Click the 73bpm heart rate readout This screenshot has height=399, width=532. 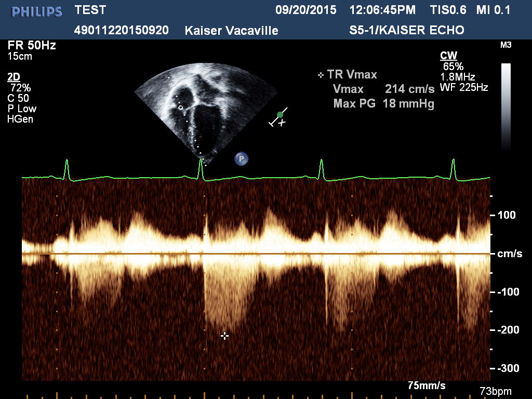coord(496,391)
